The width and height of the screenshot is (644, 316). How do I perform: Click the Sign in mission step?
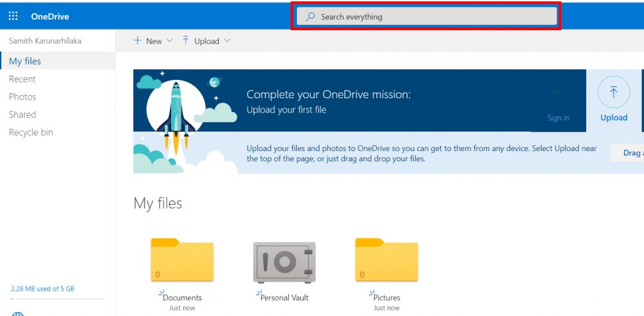558,118
